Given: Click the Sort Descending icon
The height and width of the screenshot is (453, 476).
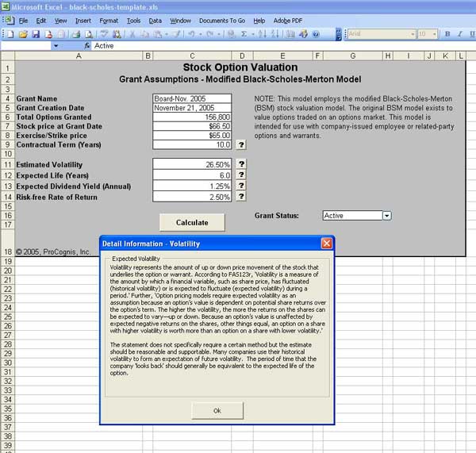Looking at the screenshot, I should coord(274,34).
